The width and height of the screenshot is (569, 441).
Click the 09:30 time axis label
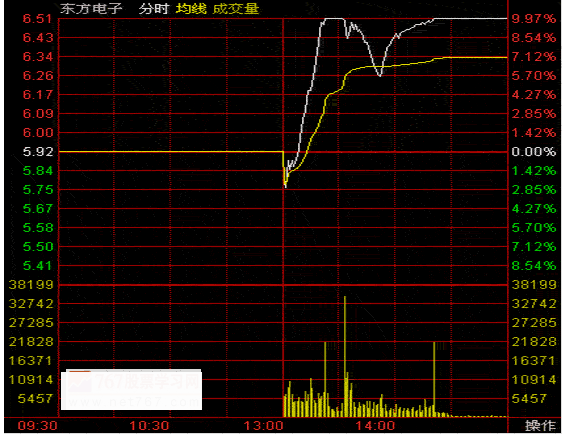[x=37, y=425]
